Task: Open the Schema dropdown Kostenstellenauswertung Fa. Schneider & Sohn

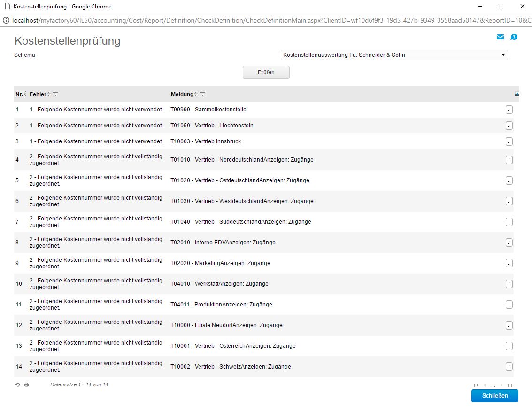Action: pos(394,55)
